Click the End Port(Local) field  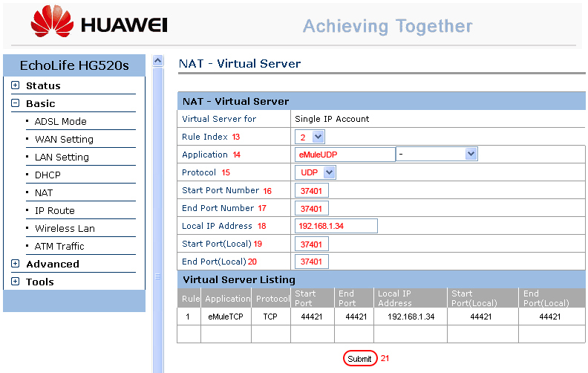pyautogui.click(x=312, y=262)
